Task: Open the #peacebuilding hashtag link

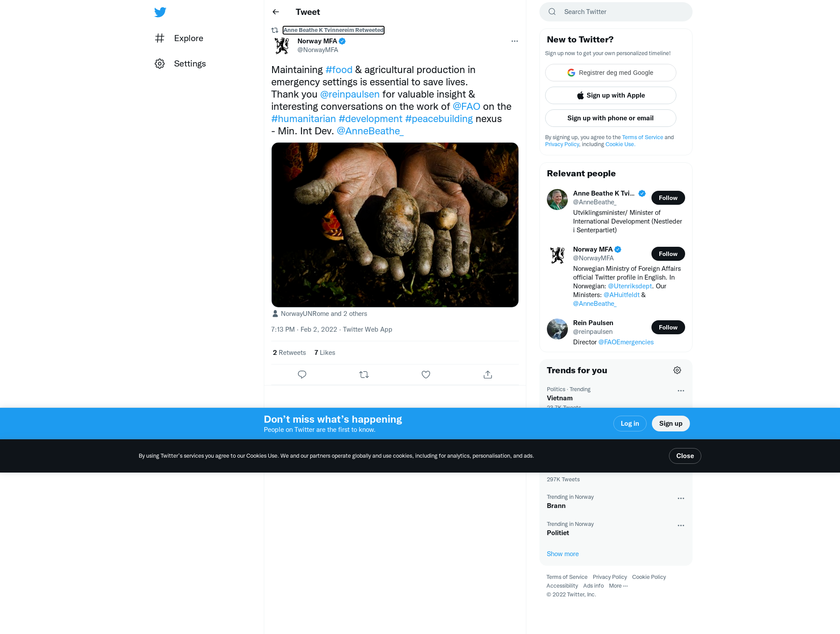Action: [439, 119]
